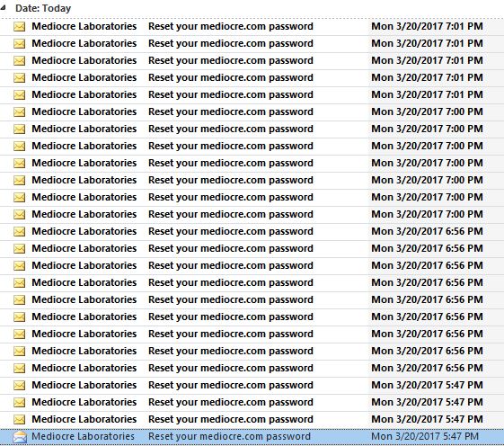Viewport: 504px width, 446px height.
Task: Collapse the Date: Today group triangle
Action: click(x=3, y=8)
